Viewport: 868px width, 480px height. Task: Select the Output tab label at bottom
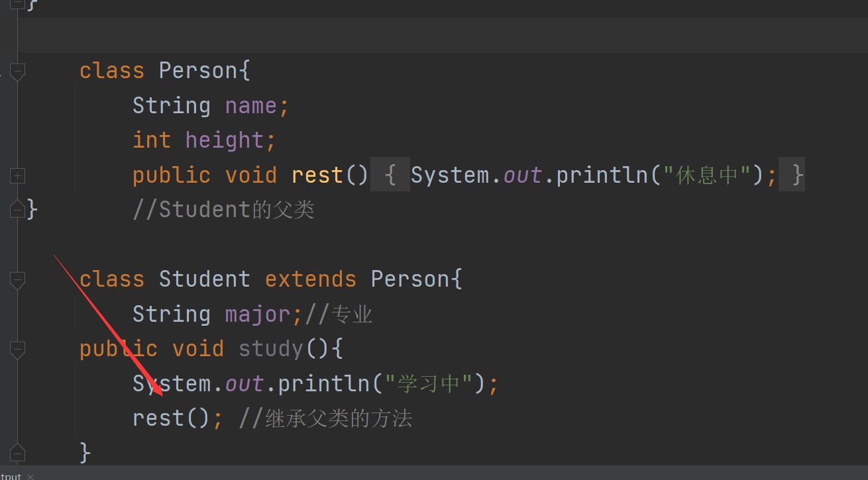pyautogui.click(x=11, y=476)
